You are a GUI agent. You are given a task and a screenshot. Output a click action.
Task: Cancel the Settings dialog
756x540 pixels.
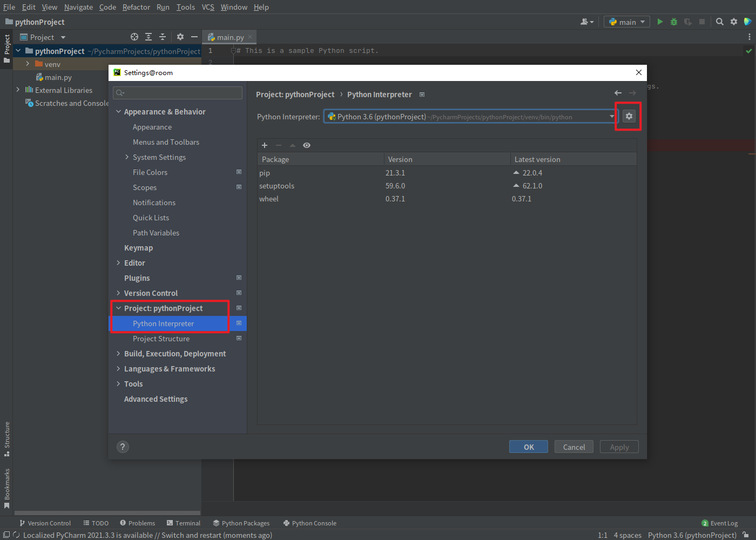tap(574, 447)
